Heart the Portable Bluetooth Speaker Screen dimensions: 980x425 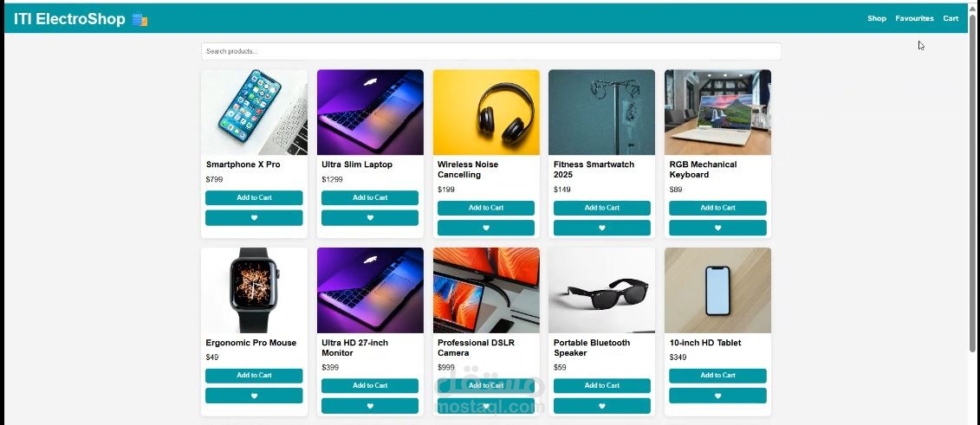click(x=602, y=406)
